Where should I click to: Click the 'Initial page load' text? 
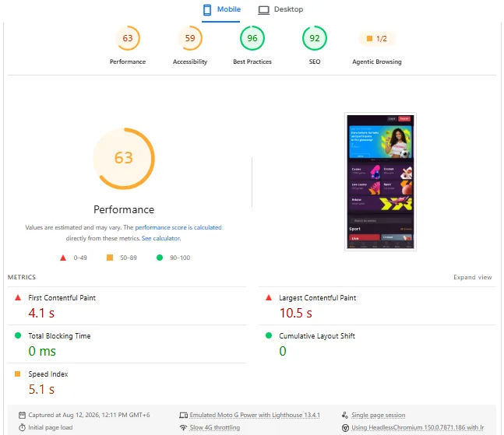coord(51,427)
